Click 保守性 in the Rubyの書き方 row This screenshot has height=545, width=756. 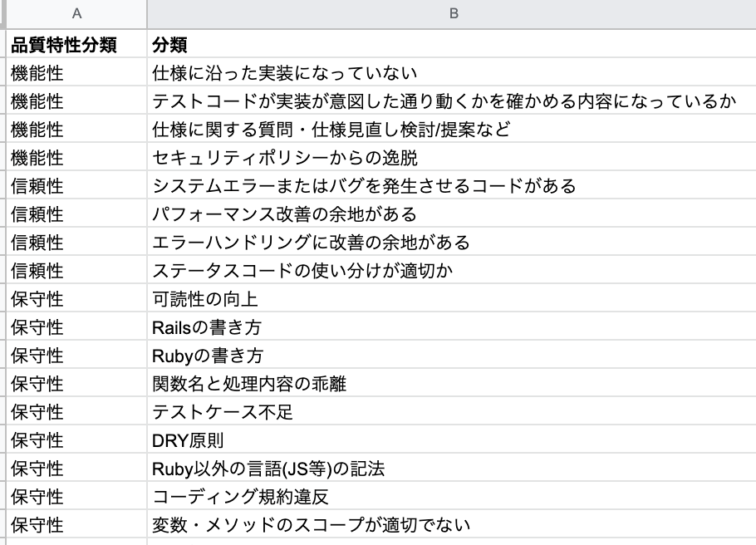pyautogui.click(x=76, y=355)
